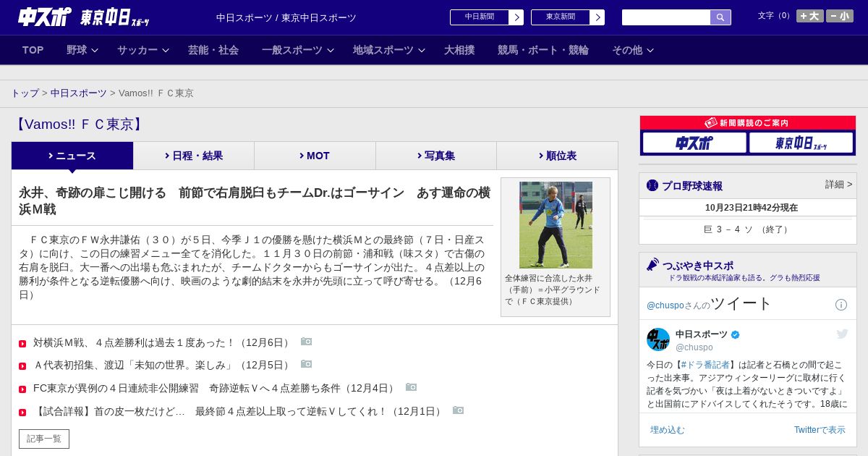Click the 巨 ３－４ ソ score line
The height and width of the screenshot is (456, 868).
pyautogui.click(x=748, y=229)
